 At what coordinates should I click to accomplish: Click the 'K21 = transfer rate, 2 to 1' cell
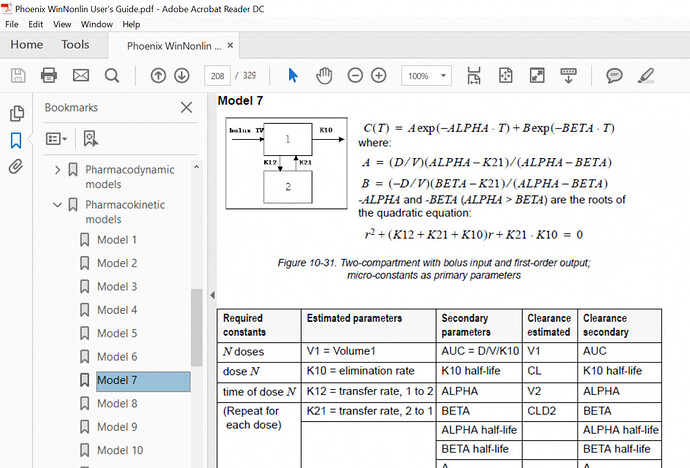coord(369,411)
